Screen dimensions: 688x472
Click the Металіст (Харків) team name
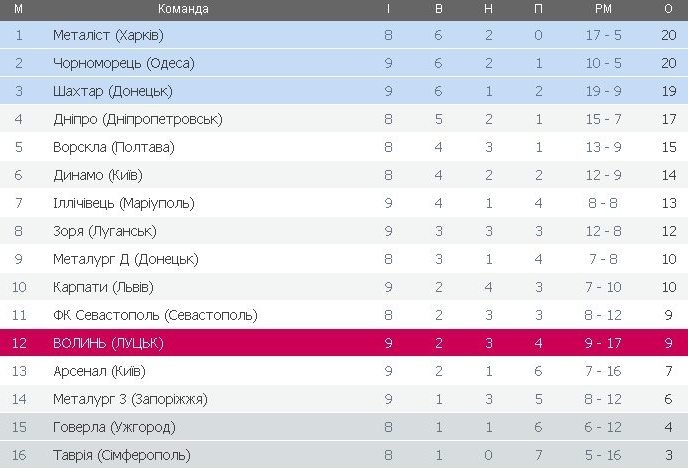coord(108,35)
